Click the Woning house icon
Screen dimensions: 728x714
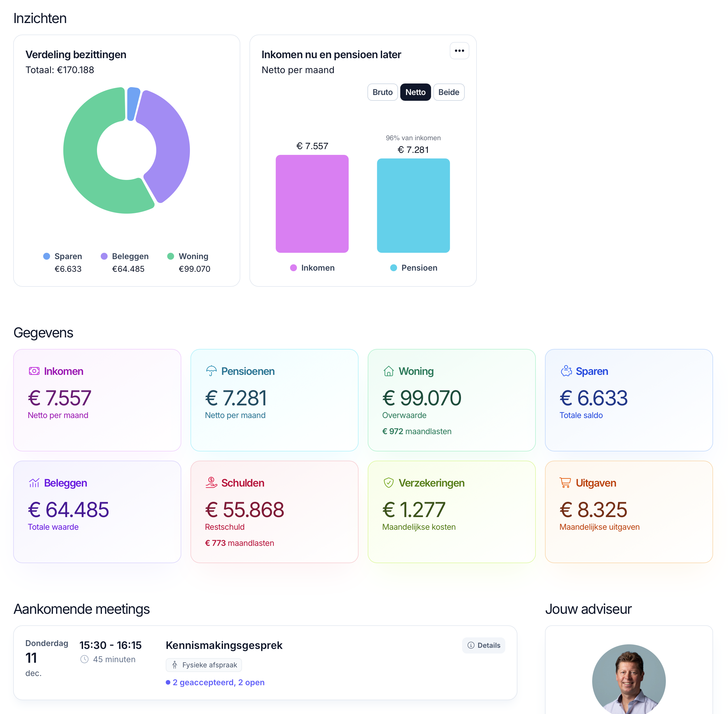(388, 371)
